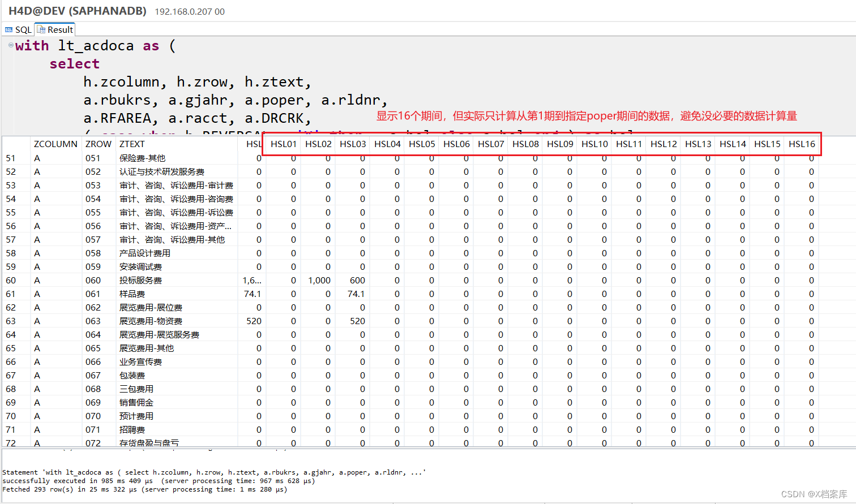The width and height of the screenshot is (856, 504).
Task: Click the '业务宣传费' cell
Action: point(140,361)
